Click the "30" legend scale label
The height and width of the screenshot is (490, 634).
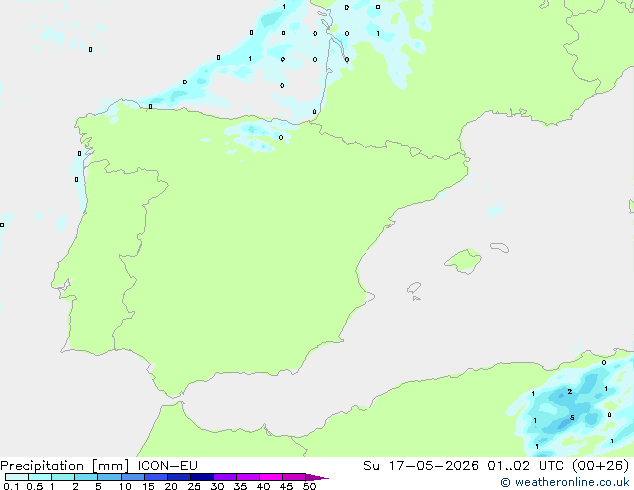217,486
